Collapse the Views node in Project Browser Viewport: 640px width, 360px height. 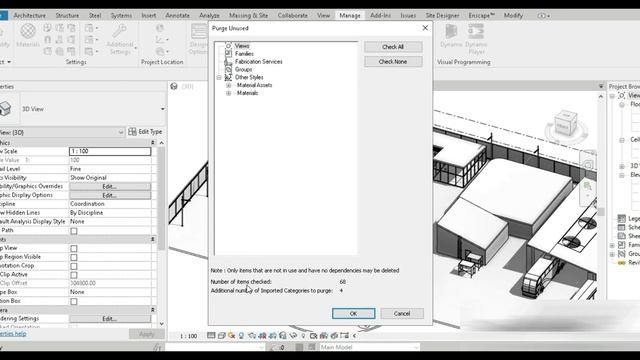tap(612, 96)
